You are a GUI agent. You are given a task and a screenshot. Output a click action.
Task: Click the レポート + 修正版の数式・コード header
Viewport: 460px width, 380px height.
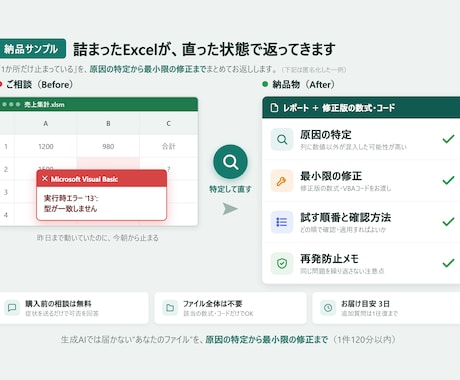point(361,108)
